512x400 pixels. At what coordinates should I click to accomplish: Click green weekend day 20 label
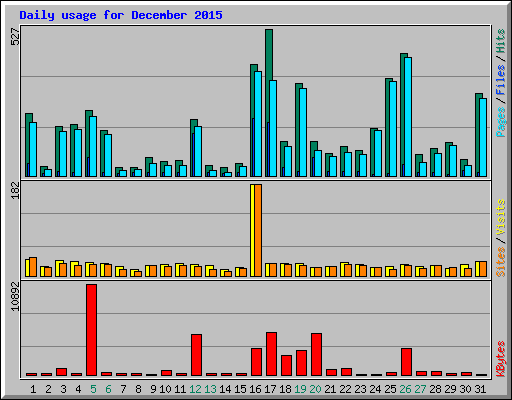click(x=315, y=389)
